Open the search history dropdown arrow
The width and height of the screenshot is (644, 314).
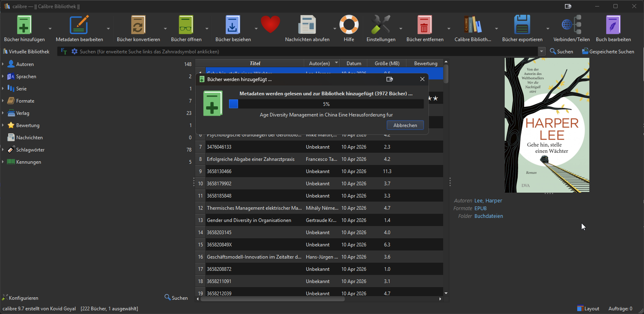pyautogui.click(x=541, y=52)
